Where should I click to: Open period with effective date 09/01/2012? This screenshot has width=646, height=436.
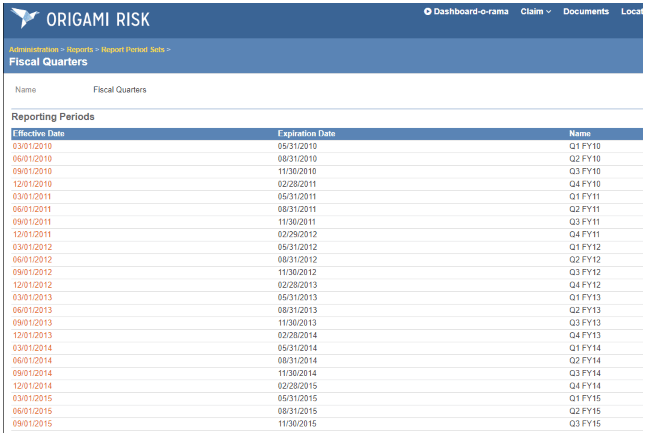pyautogui.click(x=32, y=272)
